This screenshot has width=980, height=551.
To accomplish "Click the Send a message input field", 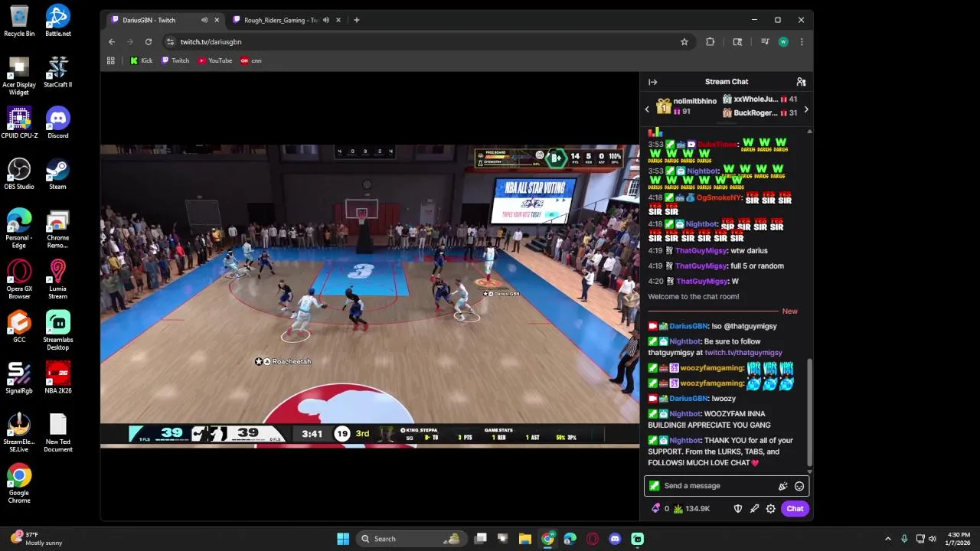I will click(718, 486).
